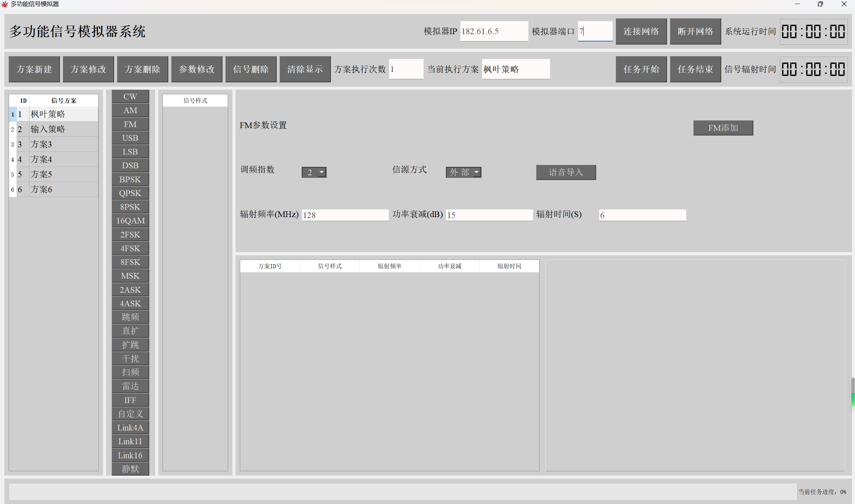Restore down the application window
This screenshot has width=855, height=504.
(820, 4)
